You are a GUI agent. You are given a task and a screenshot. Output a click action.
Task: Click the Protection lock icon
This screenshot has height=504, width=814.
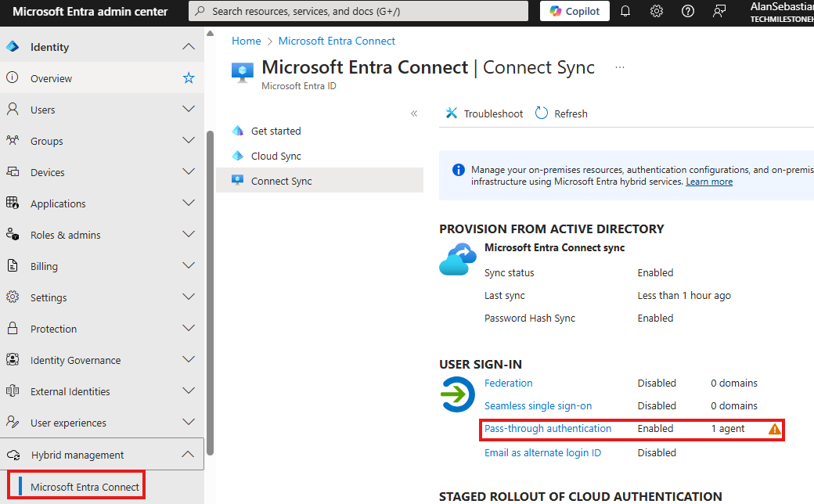[13, 328]
